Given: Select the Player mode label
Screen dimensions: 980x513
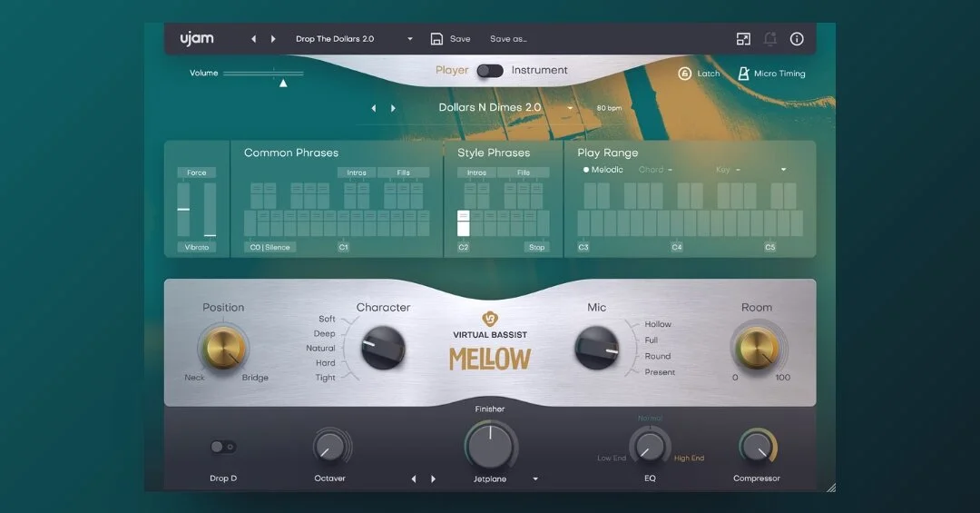Looking at the screenshot, I should (452, 70).
